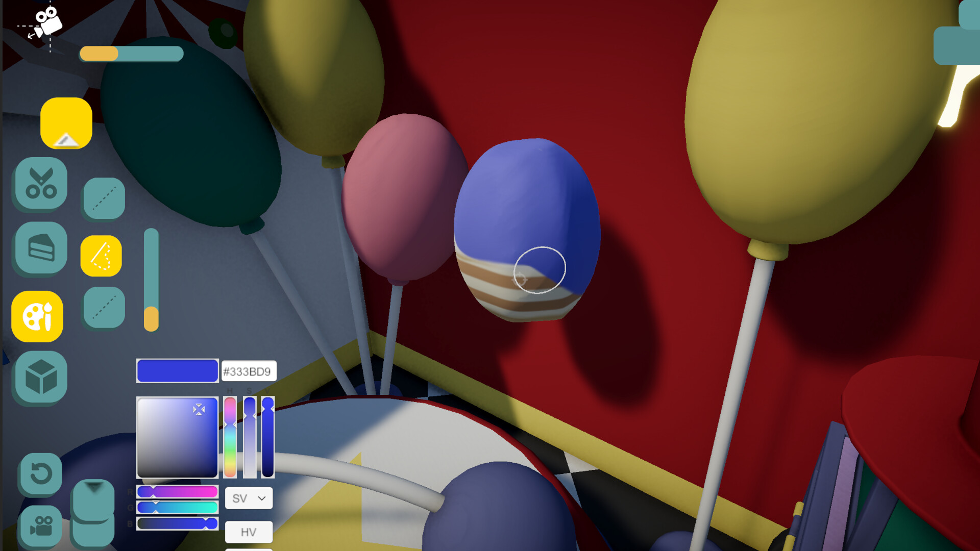Select the layered slice tool
This screenshot has height=551, width=980.
[41, 248]
